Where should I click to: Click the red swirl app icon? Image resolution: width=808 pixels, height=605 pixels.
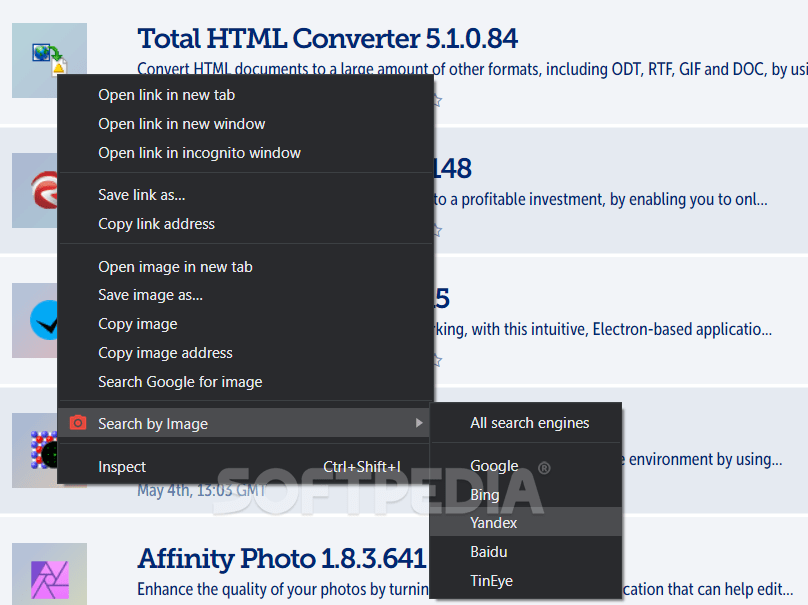35,190
